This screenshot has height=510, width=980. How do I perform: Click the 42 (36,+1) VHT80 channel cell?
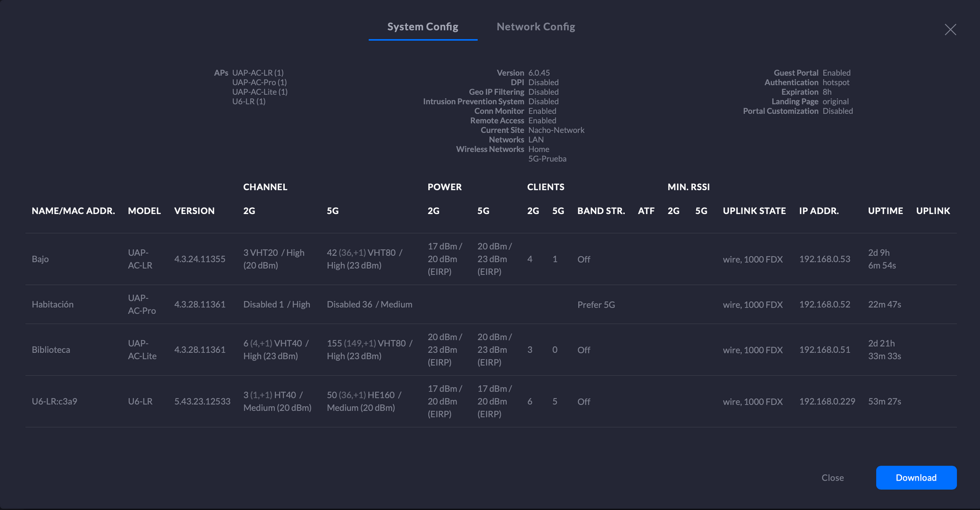pos(365,259)
